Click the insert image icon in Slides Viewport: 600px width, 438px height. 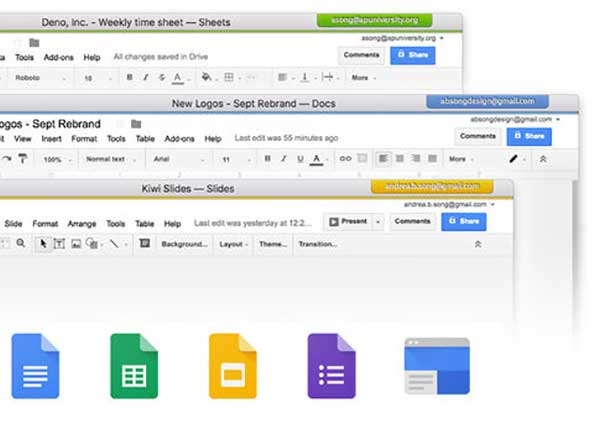tap(76, 244)
